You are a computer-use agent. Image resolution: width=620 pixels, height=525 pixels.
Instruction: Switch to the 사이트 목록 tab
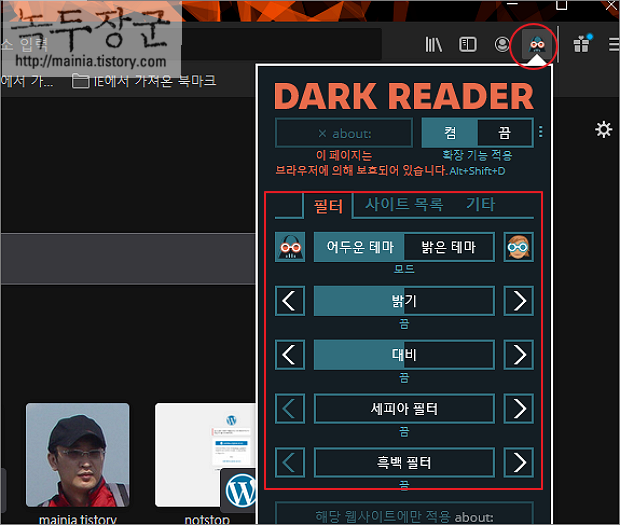(404, 204)
